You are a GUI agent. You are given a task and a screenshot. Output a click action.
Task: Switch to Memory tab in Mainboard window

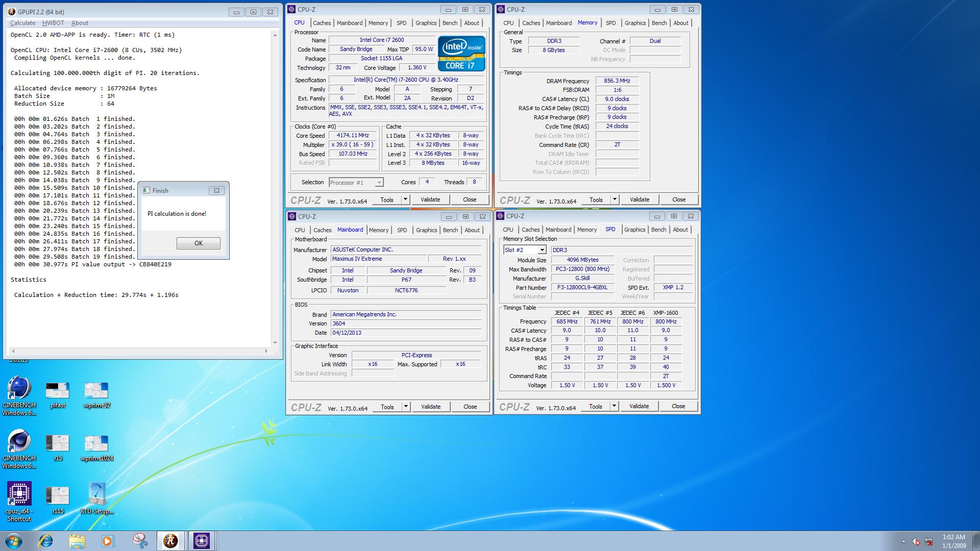pyautogui.click(x=378, y=230)
